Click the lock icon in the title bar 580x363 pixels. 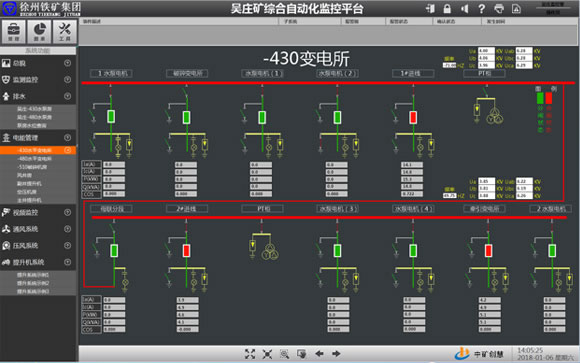click(447, 9)
